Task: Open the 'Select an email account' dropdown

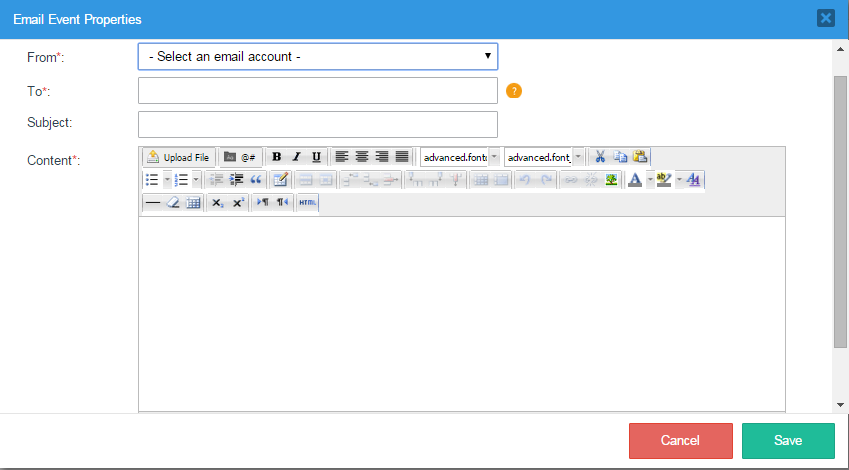Action: [x=317, y=57]
